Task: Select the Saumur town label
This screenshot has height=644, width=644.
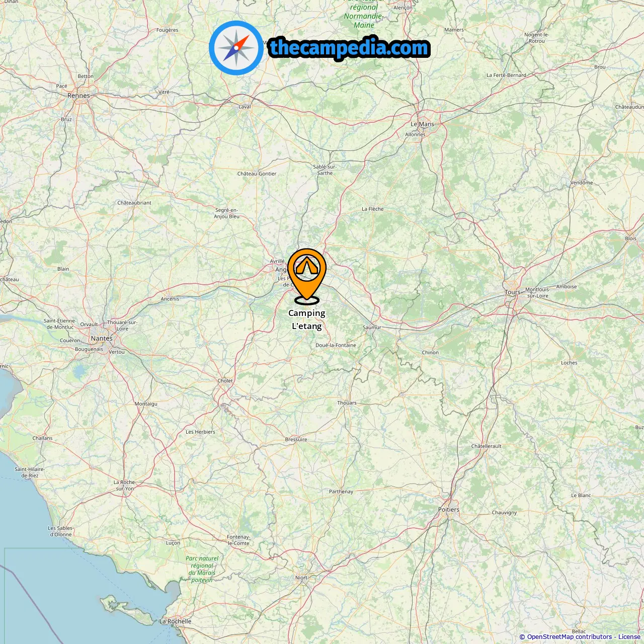Action: coord(372,328)
